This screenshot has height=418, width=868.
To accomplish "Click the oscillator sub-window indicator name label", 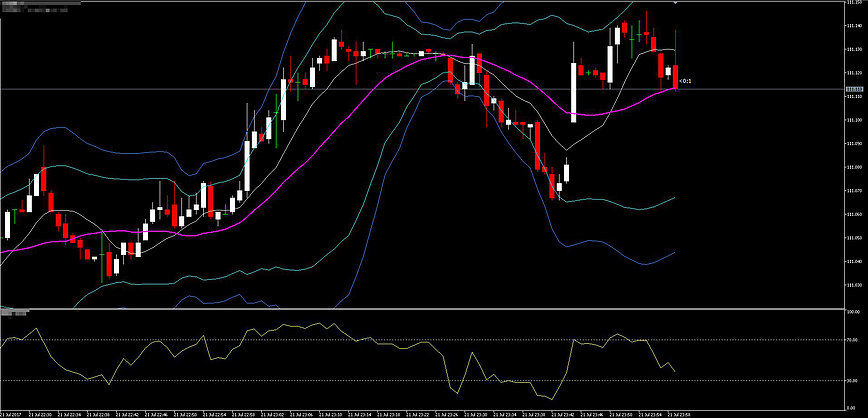I will (x=14, y=314).
